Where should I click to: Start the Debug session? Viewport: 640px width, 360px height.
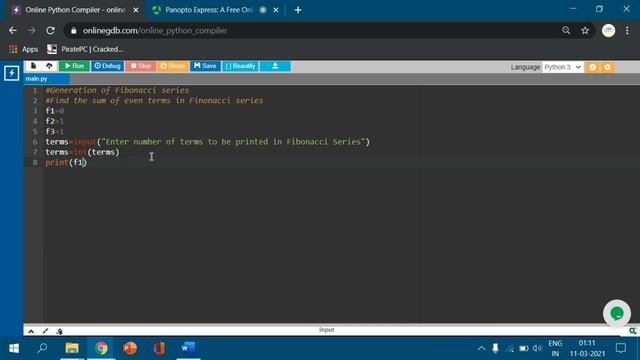[107, 66]
